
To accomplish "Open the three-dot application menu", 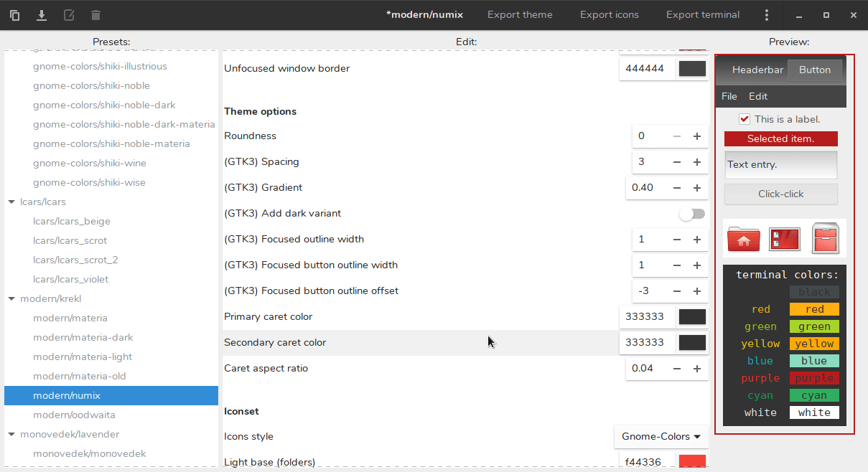I will coord(767,15).
